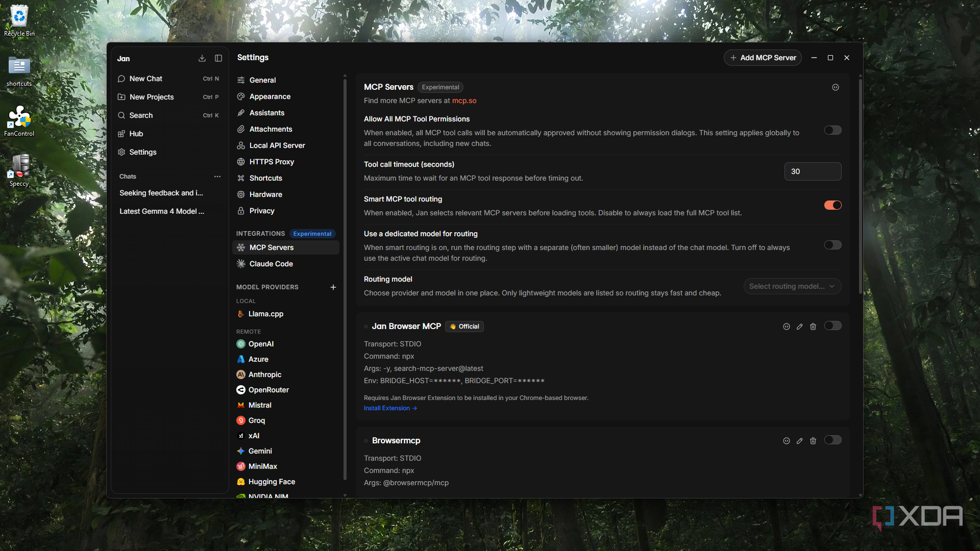
Task: Edit the Jan Browser MCP server
Action: (800, 327)
